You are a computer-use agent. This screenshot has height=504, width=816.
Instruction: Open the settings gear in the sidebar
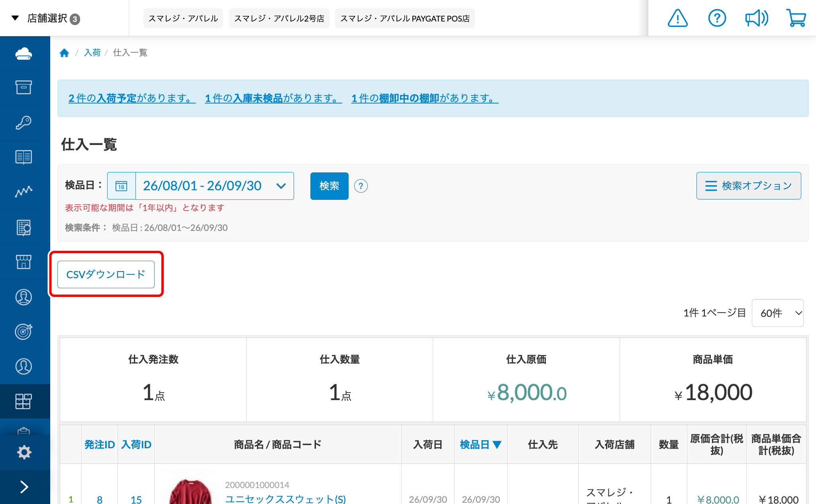[24, 452]
